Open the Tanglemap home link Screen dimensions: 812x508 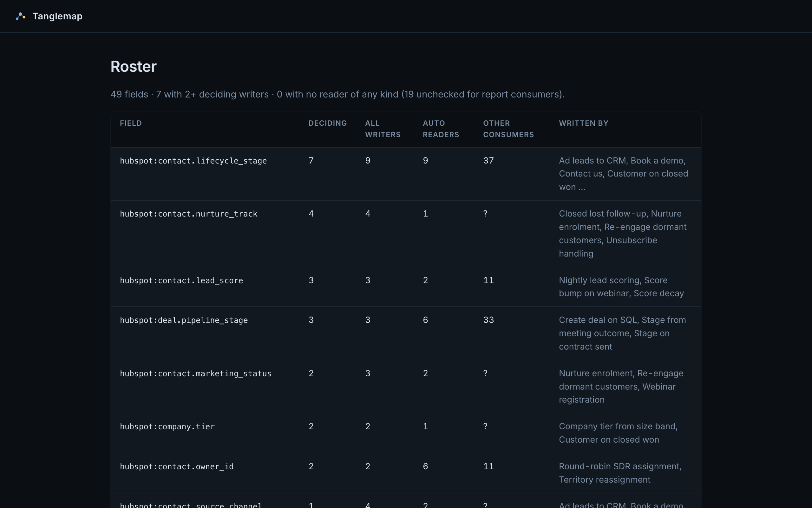(49, 16)
